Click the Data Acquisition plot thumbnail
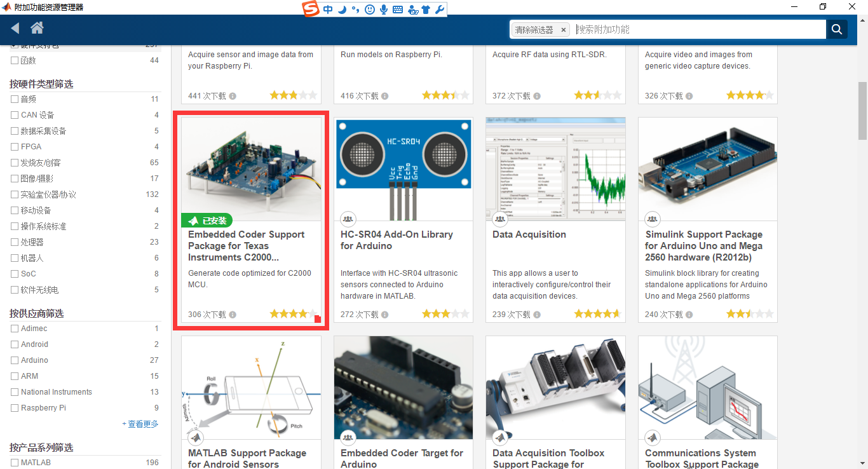Image resolution: width=868 pixels, height=469 pixels. [x=555, y=169]
